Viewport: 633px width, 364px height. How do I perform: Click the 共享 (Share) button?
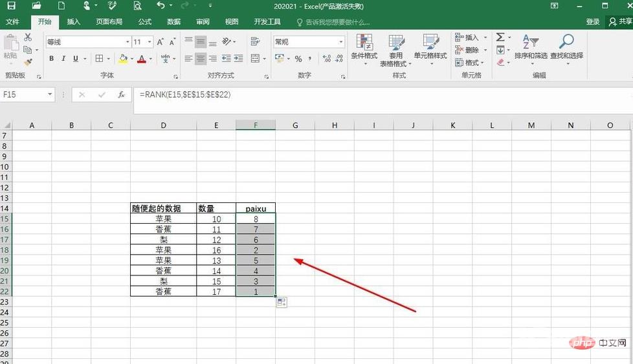pos(620,21)
